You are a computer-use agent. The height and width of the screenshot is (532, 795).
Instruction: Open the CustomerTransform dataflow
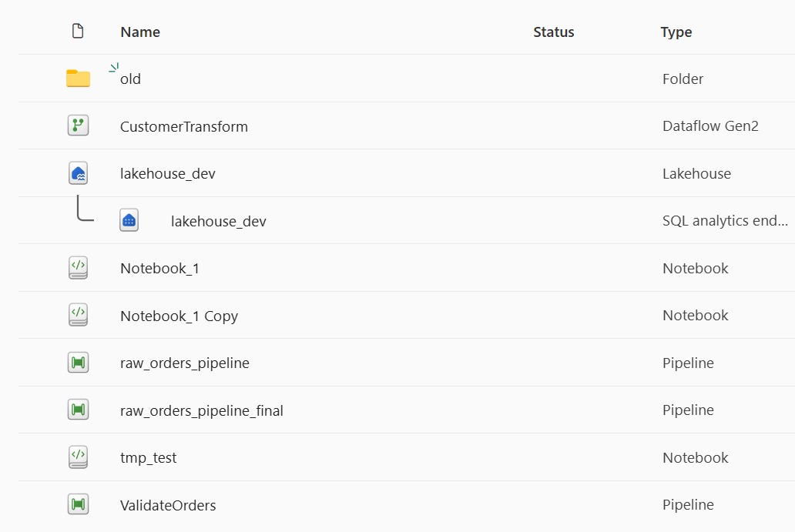(183, 126)
